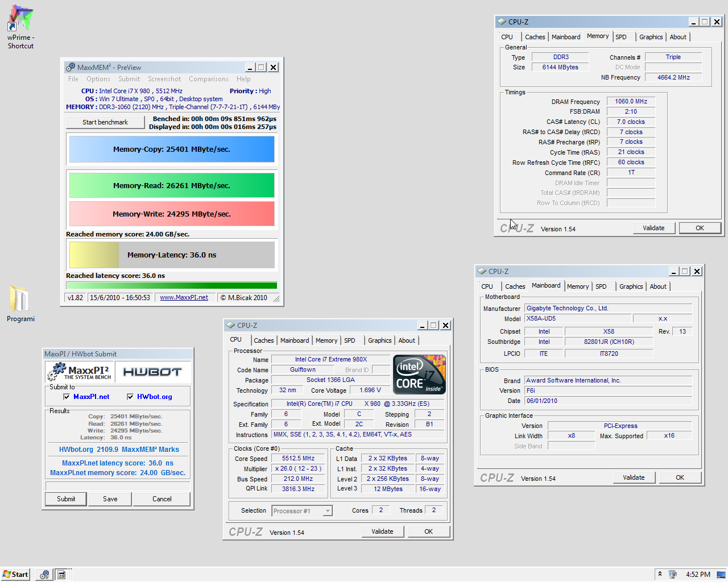
Task: Click the title bar icon of the CPU-Z Memory window
Action: click(x=501, y=22)
